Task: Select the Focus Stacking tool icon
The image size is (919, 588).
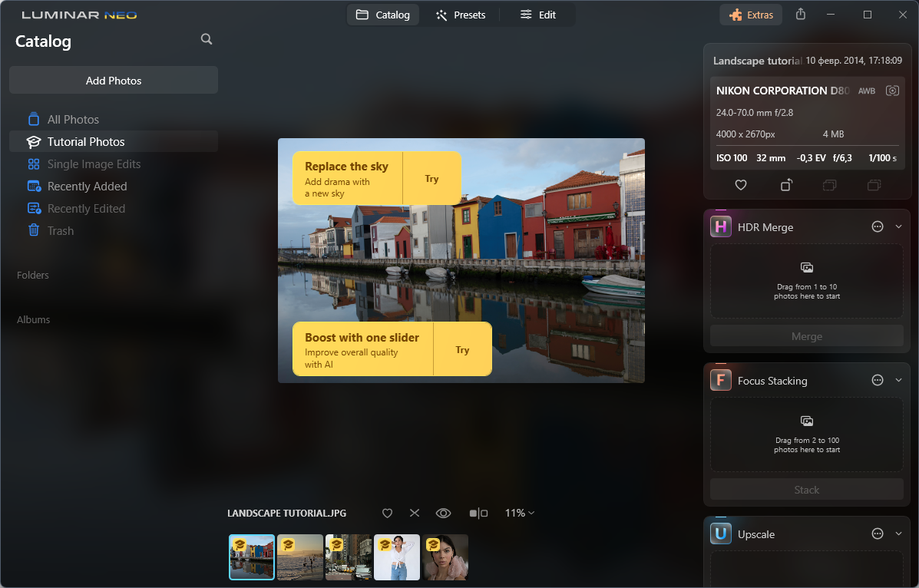Action: coord(720,380)
